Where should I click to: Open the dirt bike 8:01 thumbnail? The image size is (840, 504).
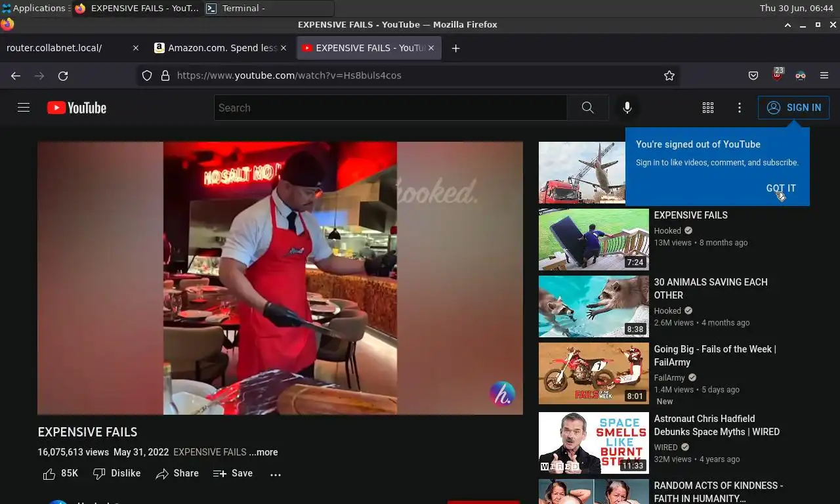tap(594, 373)
